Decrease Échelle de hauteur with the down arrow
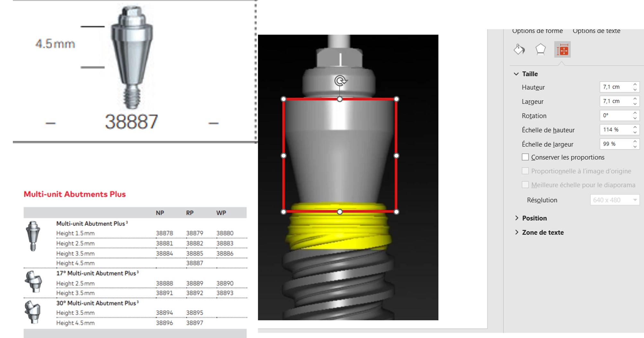 point(635,132)
